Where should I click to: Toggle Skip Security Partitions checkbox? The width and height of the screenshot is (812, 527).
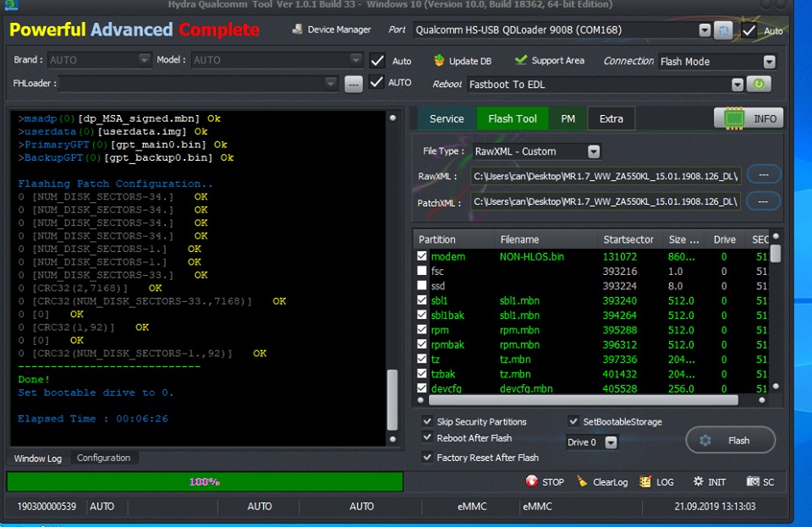click(428, 421)
